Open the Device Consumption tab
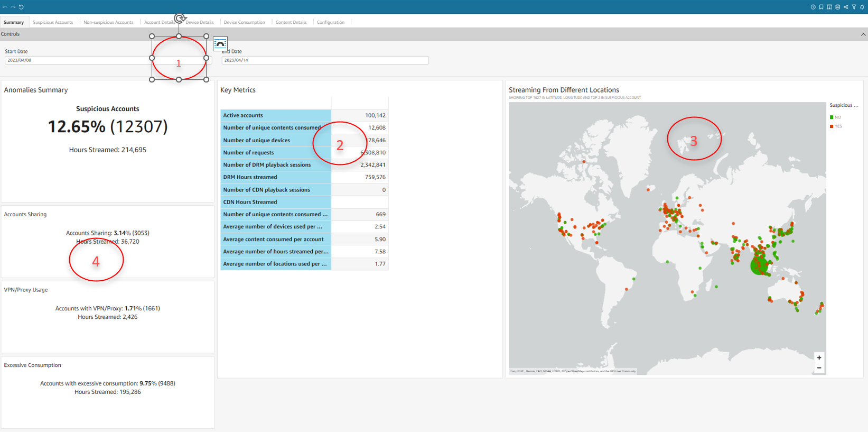Viewport: 868px width, 432px height. coord(244,22)
